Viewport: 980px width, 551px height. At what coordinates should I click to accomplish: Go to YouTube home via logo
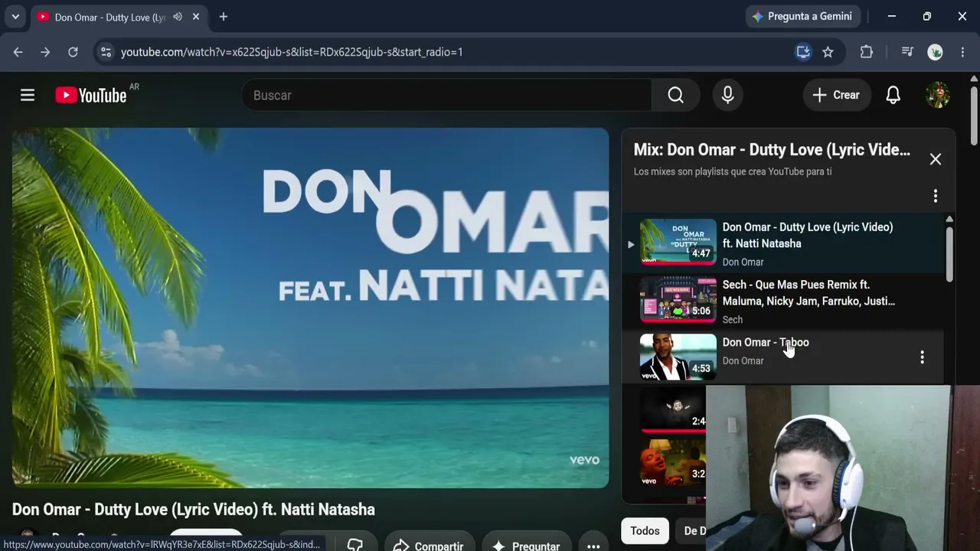91,95
